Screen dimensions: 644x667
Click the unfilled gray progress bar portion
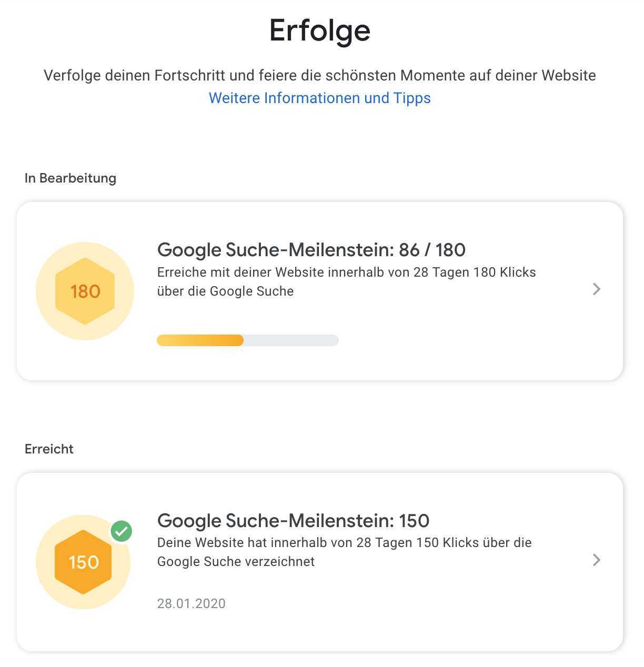pyautogui.click(x=291, y=340)
